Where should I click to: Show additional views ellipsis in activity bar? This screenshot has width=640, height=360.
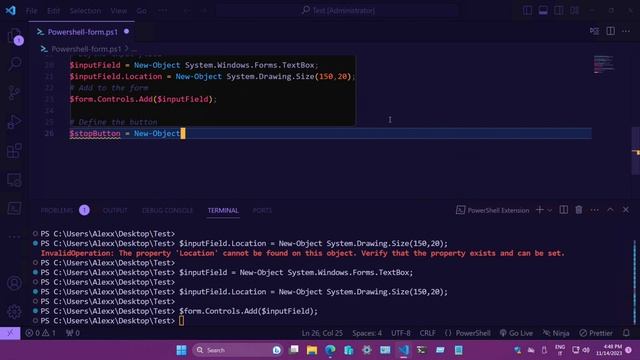(x=15, y=237)
